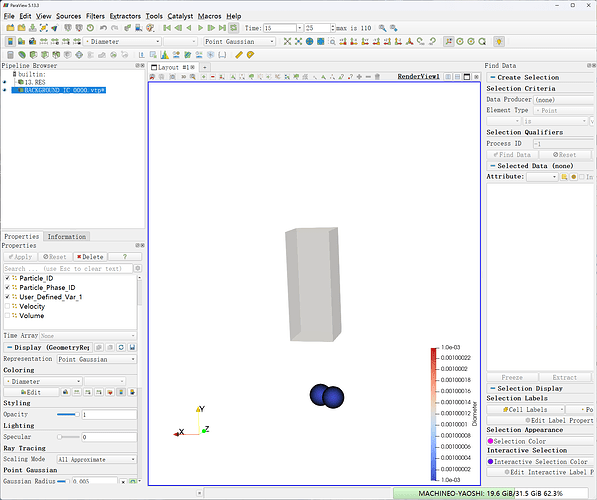This screenshot has height=500, width=597.
Task: Toggle visibility eye for BACKGROUND_IC vtp source
Action: (x=5, y=90)
